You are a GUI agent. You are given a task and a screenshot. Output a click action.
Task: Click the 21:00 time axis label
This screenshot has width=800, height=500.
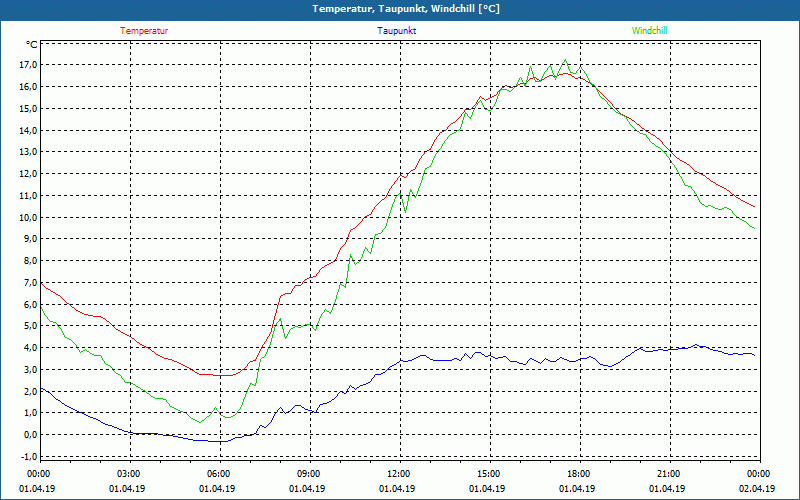pyautogui.click(x=667, y=474)
